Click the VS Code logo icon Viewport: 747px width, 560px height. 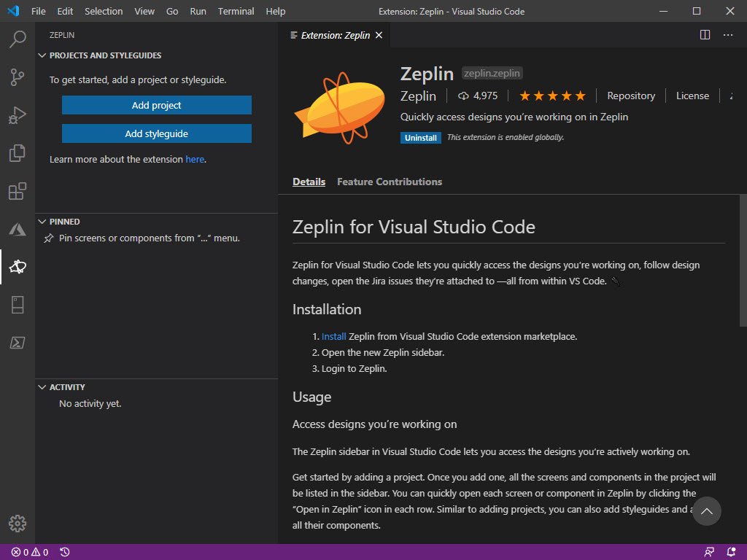(x=13, y=11)
